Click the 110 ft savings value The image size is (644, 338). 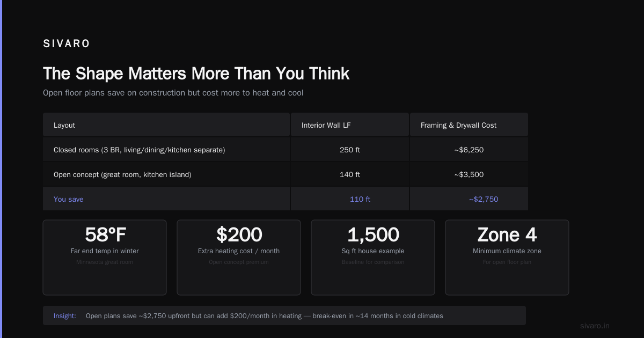[x=360, y=199]
